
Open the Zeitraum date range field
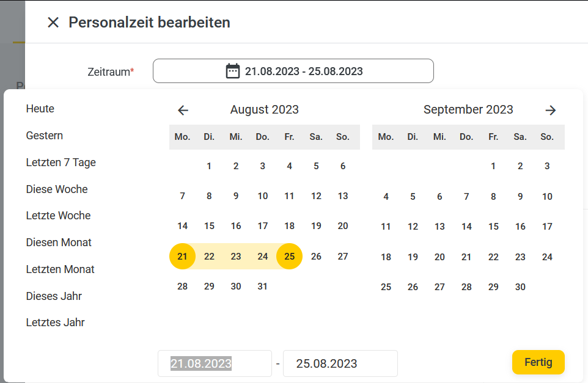click(x=293, y=71)
